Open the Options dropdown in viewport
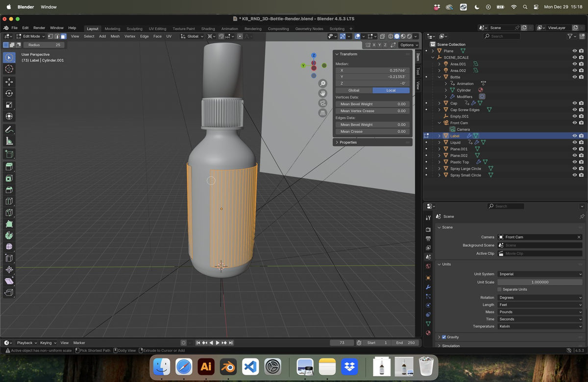Viewport: 588px width, 382px height. (x=408, y=45)
